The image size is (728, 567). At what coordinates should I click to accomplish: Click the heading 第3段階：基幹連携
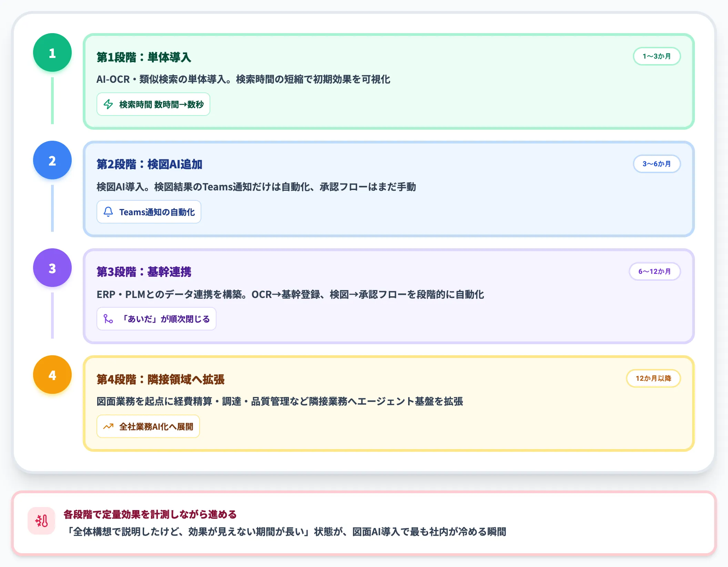[x=144, y=272]
